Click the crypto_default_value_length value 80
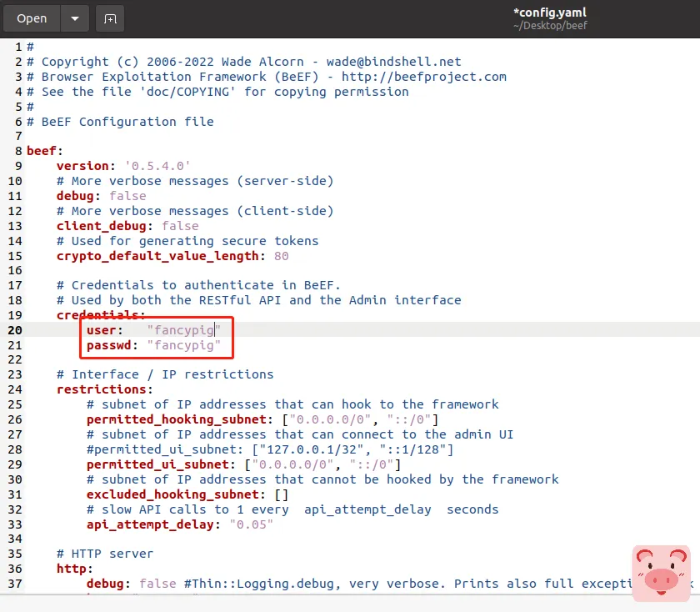 tap(282, 256)
